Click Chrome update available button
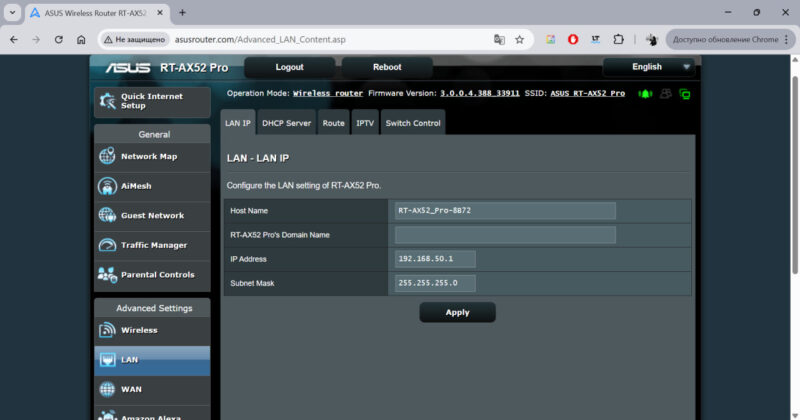 click(730, 39)
